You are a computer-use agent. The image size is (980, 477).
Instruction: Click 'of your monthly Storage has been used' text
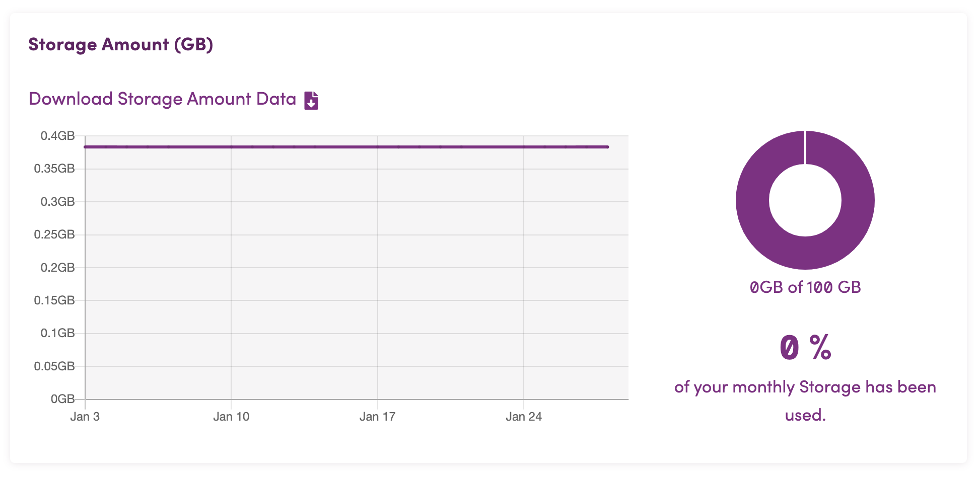coord(805,401)
